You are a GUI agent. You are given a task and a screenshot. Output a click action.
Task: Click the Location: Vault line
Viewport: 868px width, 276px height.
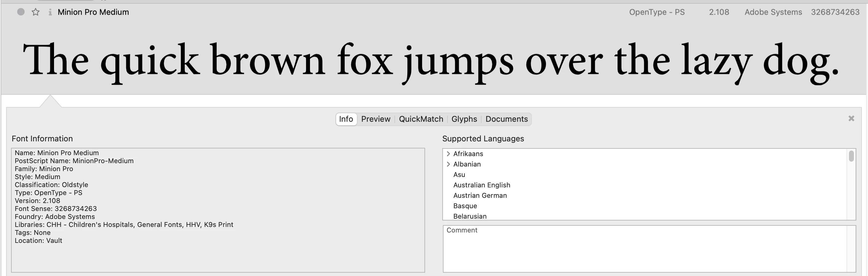click(38, 241)
